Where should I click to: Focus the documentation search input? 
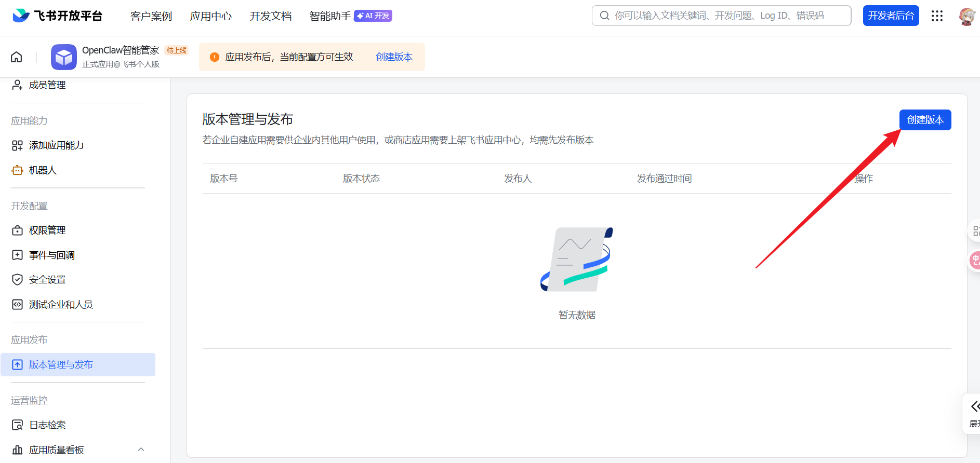coord(721,16)
